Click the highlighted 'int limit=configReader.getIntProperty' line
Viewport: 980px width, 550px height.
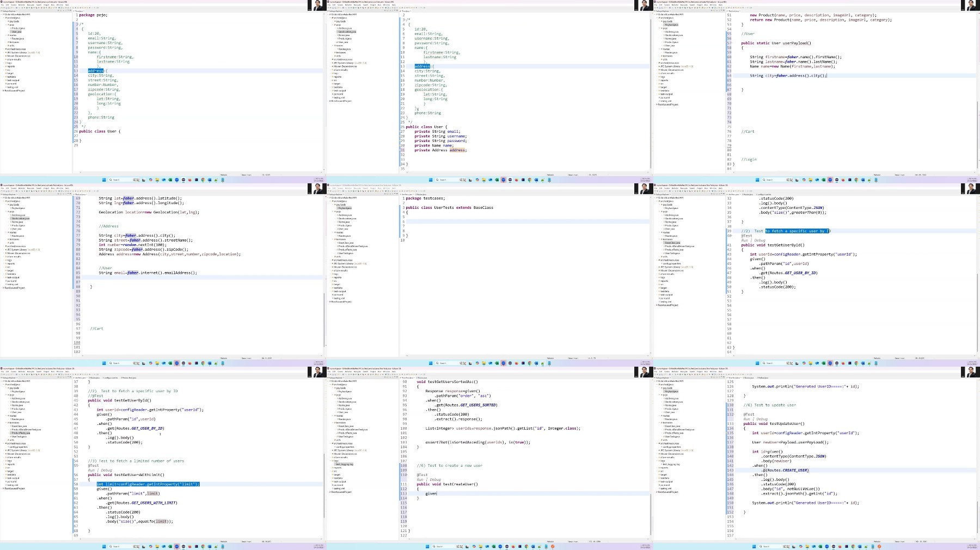coord(148,484)
